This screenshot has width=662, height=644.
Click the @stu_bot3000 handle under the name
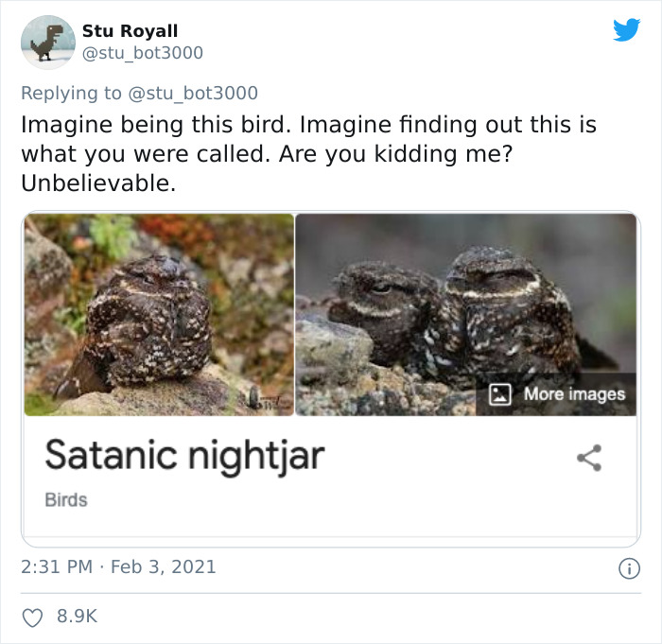point(142,53)
